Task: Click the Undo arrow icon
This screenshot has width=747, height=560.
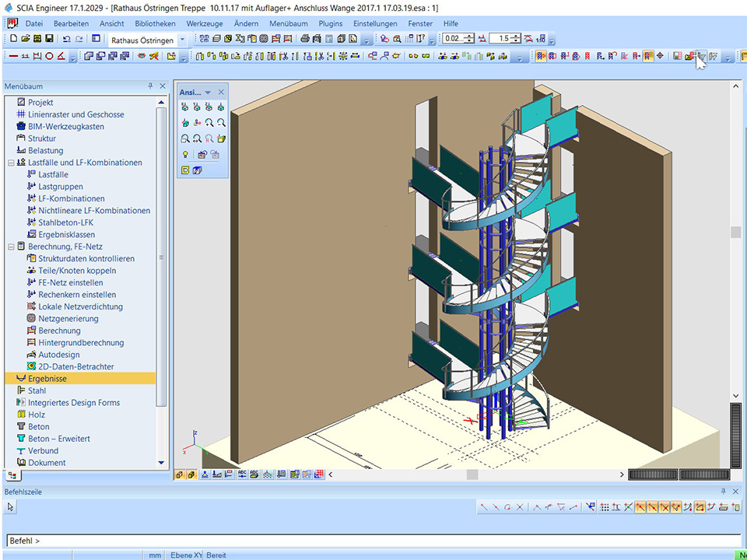Action: click(67, 38)
